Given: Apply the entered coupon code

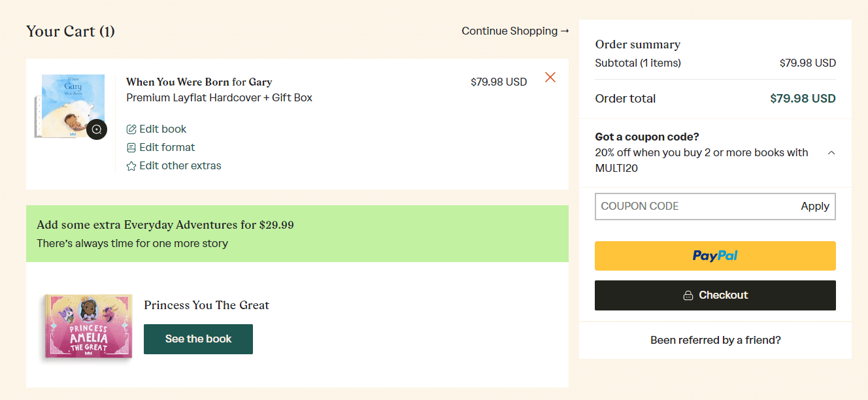Looking at the screenshot, I should click(814, 206).
